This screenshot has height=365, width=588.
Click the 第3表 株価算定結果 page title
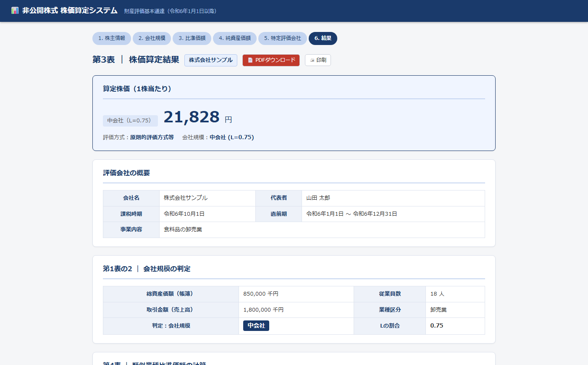tap(136, 60)
